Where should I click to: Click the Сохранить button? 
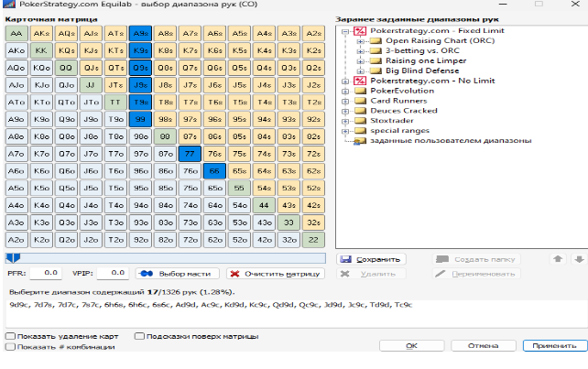[x=371, y=259]
